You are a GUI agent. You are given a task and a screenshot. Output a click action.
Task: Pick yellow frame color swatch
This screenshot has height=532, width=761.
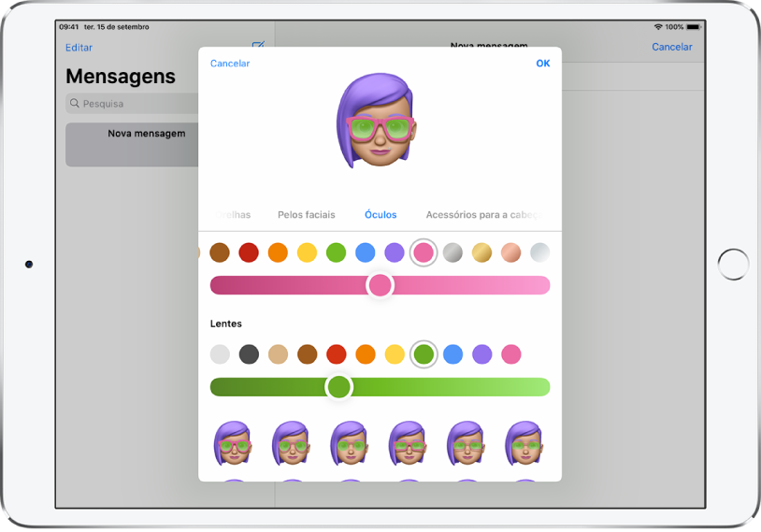tap(307, 252)
